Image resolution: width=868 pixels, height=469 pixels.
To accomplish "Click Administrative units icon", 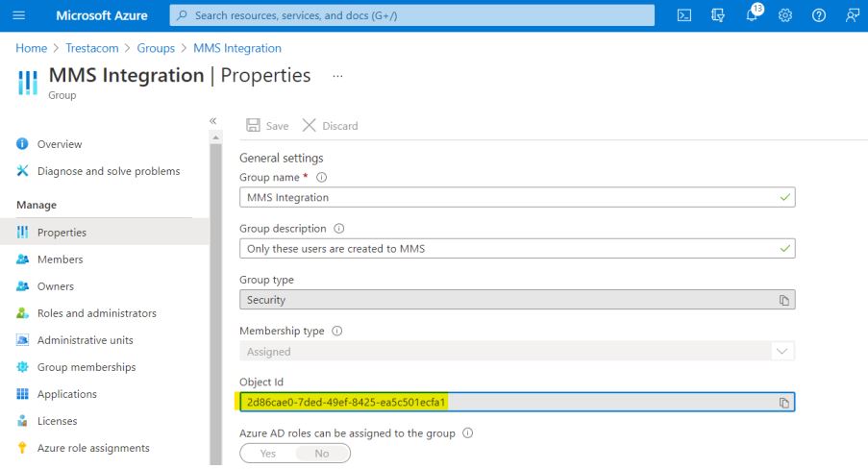I will (22, 340).
